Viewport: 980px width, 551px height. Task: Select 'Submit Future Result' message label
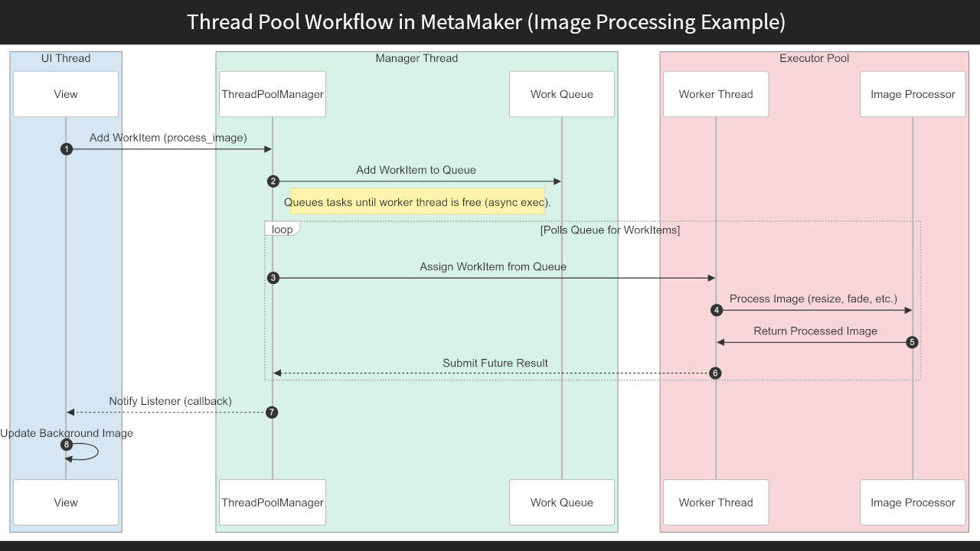pyautogui.click(x=495, y=364)
